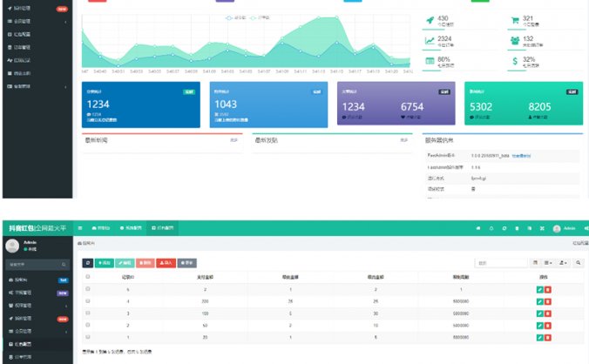This screenshot has width=589, height=364.
Task: Open the export dropdown in the table toolbar
Action: pos(564,262)
